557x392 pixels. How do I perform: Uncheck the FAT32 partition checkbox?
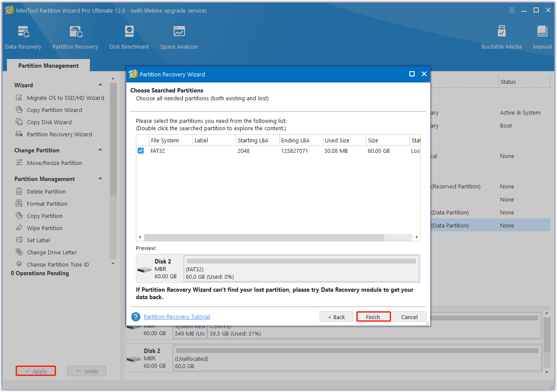(x=141, y=151)
